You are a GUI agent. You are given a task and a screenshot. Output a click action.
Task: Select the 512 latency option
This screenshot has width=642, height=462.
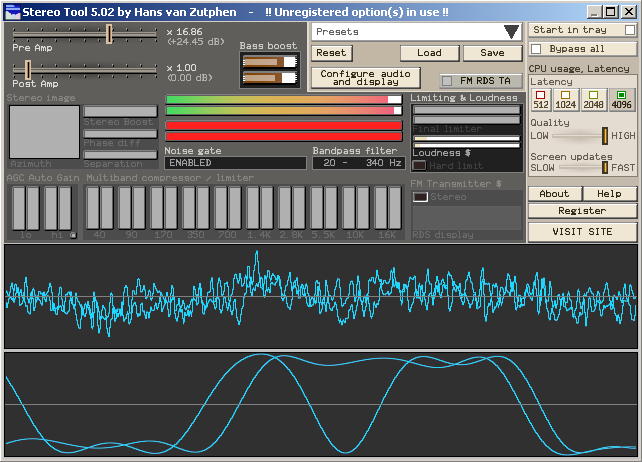click(540, 100)
